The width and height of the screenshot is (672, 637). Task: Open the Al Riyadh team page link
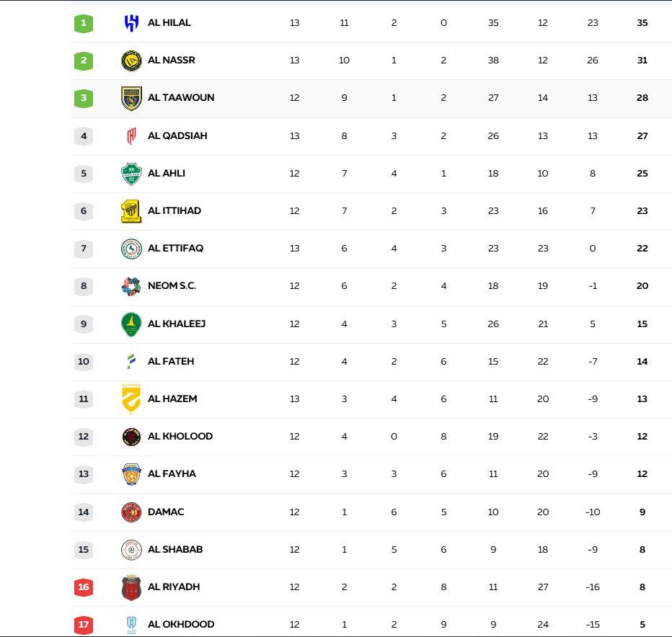click(174, 587)
